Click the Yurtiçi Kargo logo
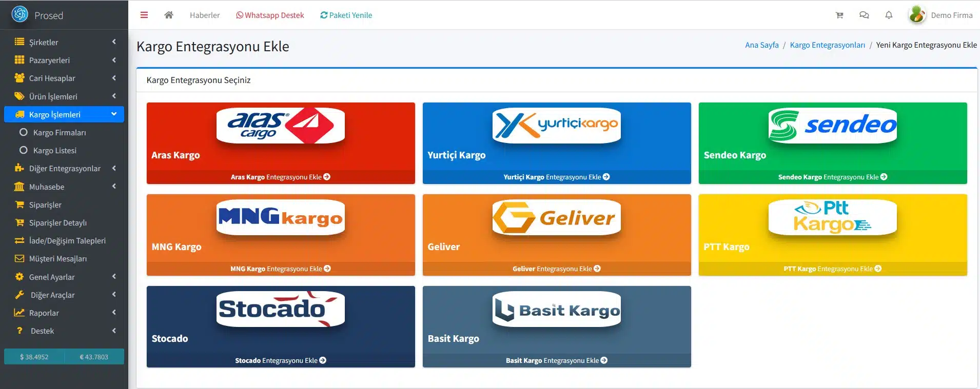The image size is (980, 389). click(557, 126)
